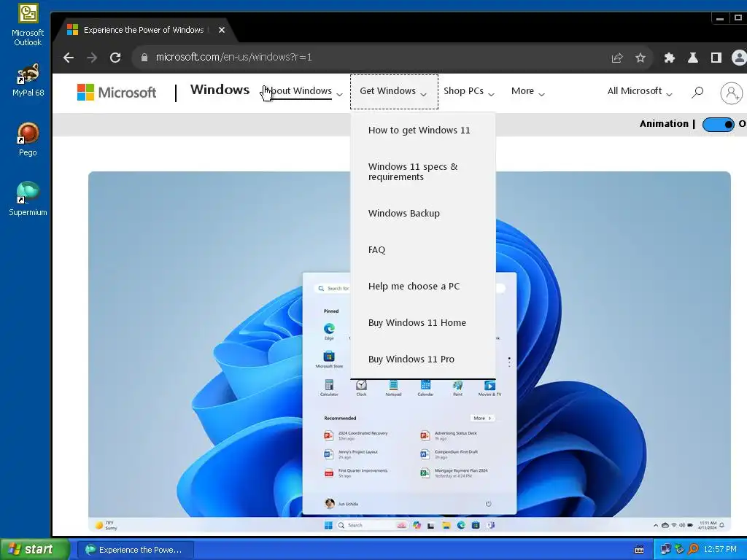Click the orange magnifier tray icon
The width and height of the screenshot is (747, 560).
point(693,549)
